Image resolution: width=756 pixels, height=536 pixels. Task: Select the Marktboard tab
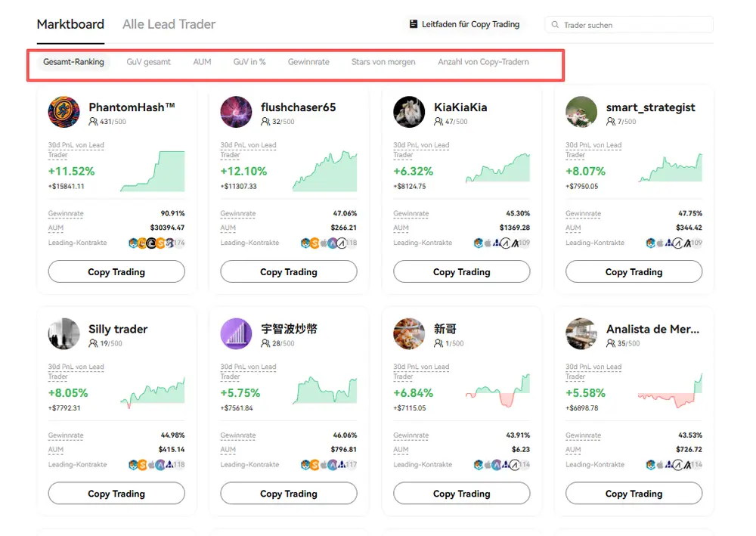pos(70,24)
